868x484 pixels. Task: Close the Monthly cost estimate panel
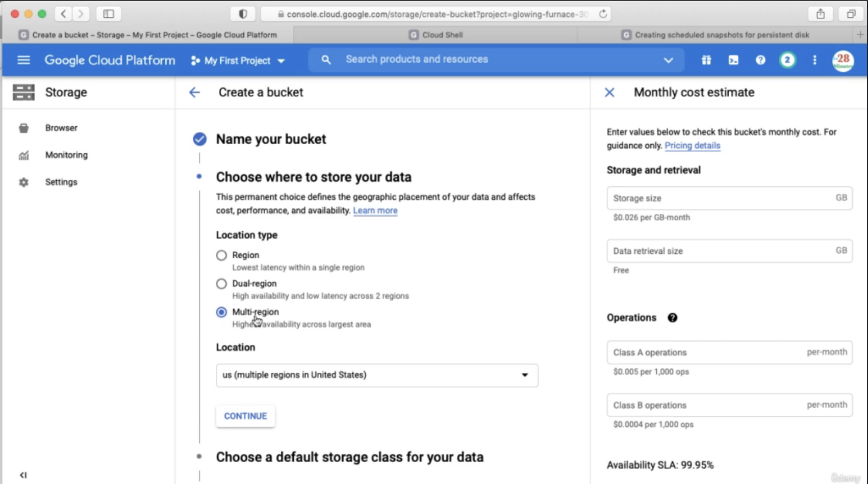pyautogui.click(x=609, y=92)
